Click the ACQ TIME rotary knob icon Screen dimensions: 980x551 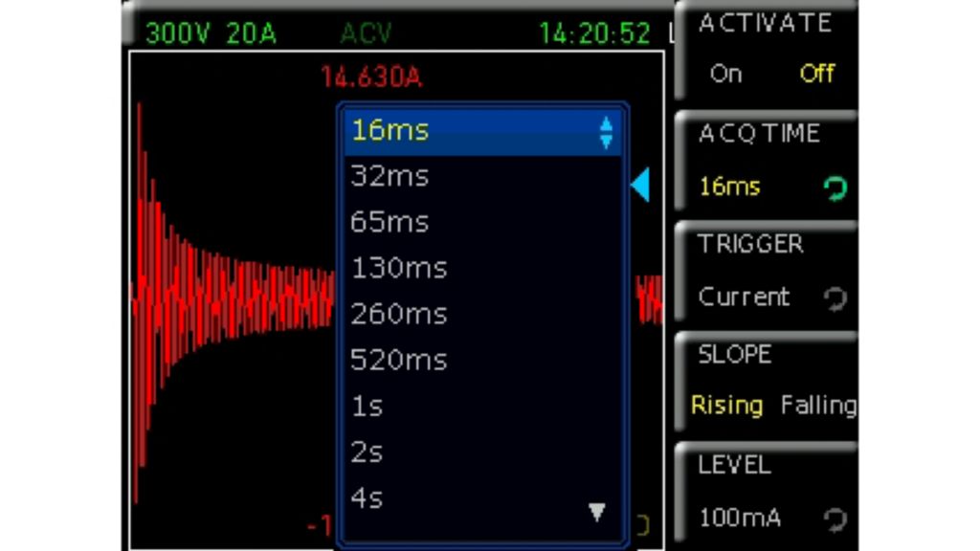click(x=835, y=188)
